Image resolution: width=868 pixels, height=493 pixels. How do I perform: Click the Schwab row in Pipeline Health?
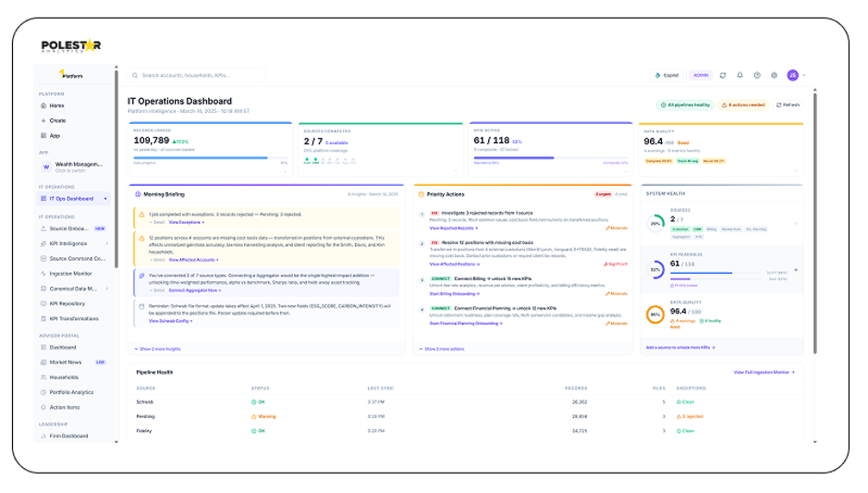tap(465, 401)
